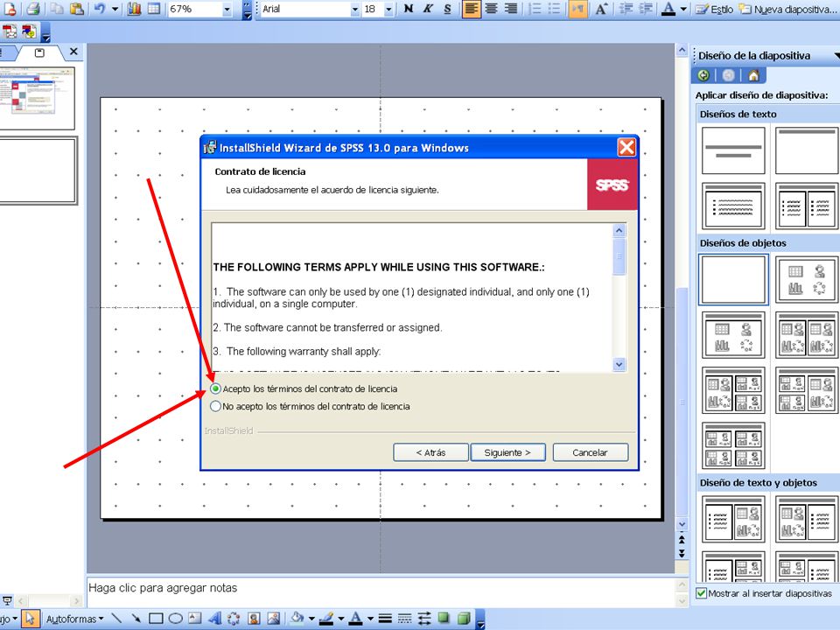Click the task pane Home icon
The height and width of the screenshot is (630, 840).
click(x=753, y=75)
